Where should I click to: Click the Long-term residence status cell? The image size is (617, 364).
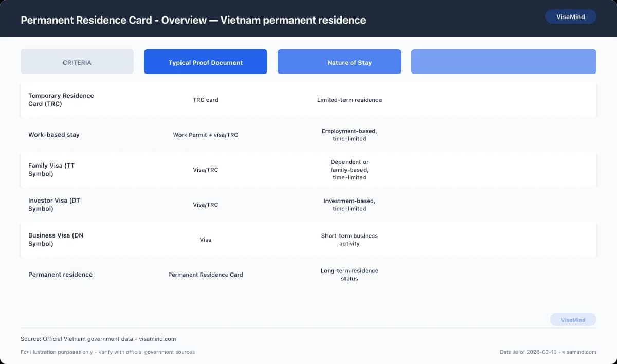349,275
